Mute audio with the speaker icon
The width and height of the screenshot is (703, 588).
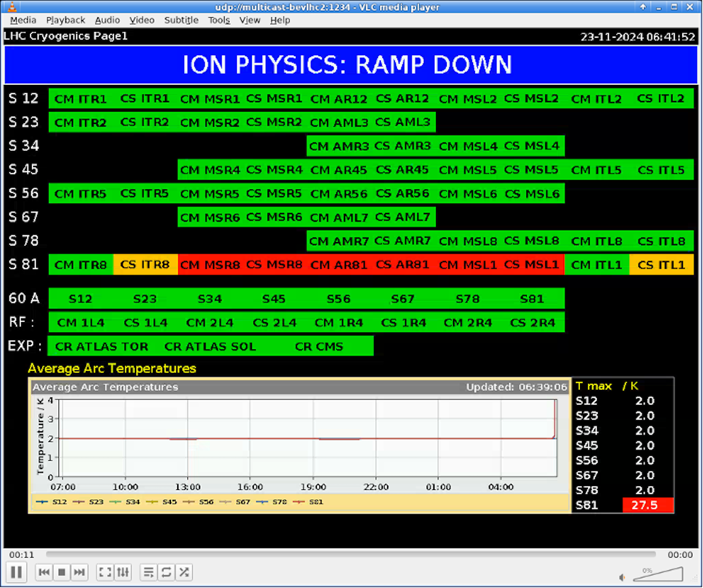(622, 577)
